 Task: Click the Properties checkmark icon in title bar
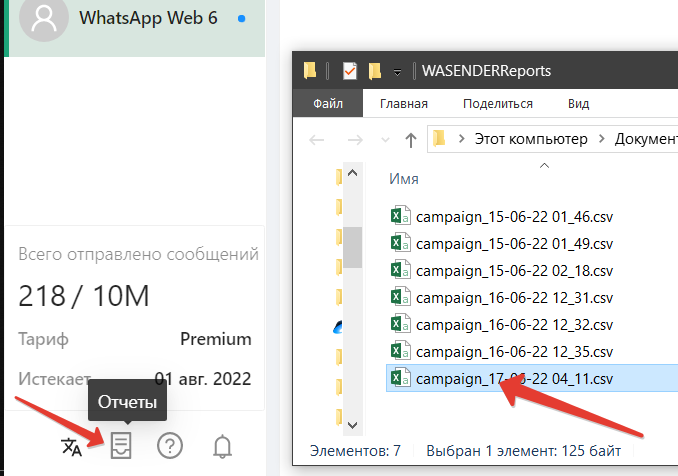(350, 71)
